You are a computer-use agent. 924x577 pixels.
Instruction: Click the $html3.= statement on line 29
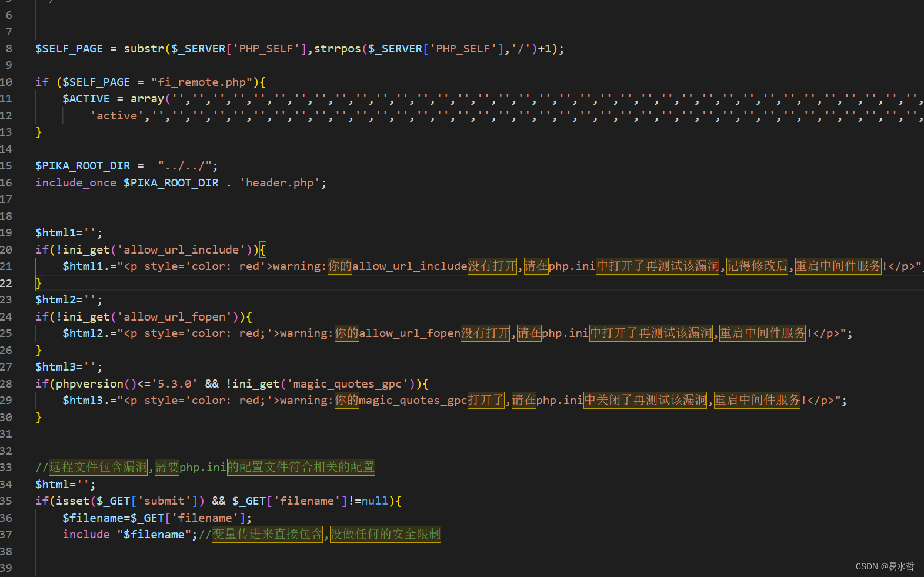click(455, 401)
